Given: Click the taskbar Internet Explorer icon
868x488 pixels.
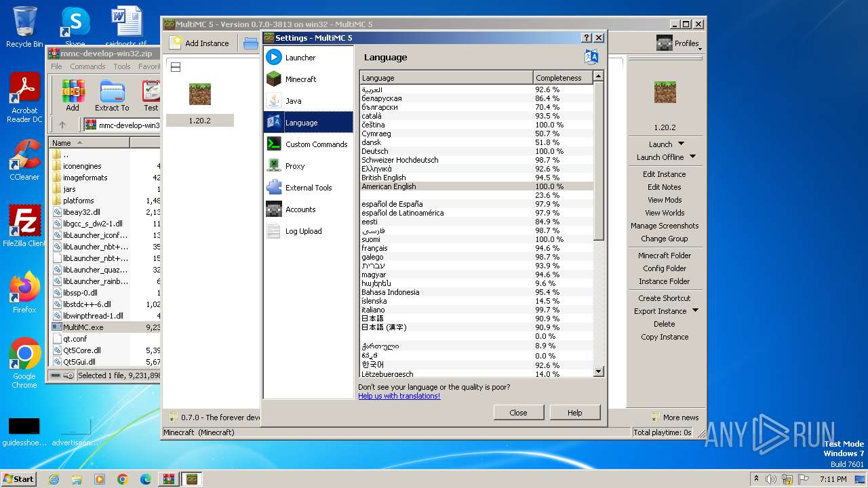Looking at the screenshot, I should 54,479.
